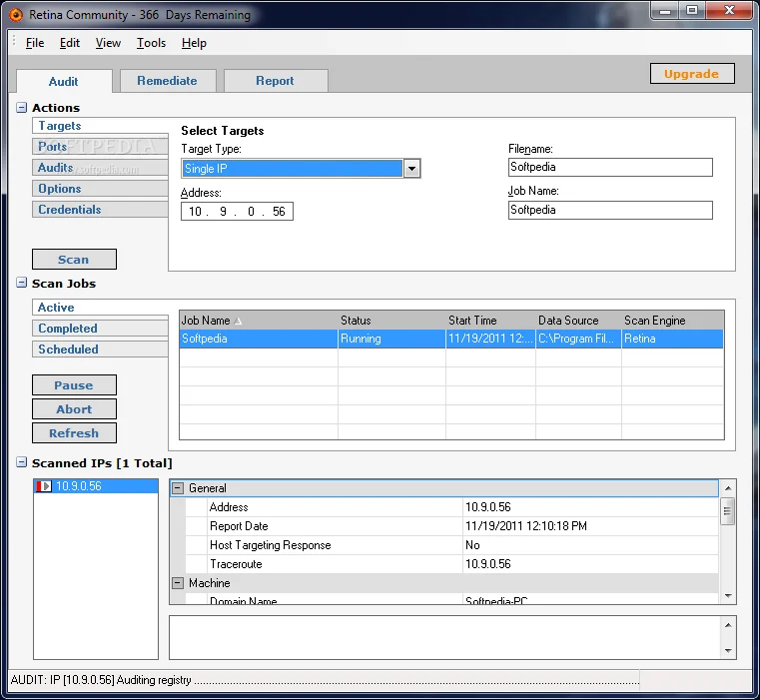Sort by Status column header
Image resolution: width=760 pixels, height=700 pixels.
391,321
